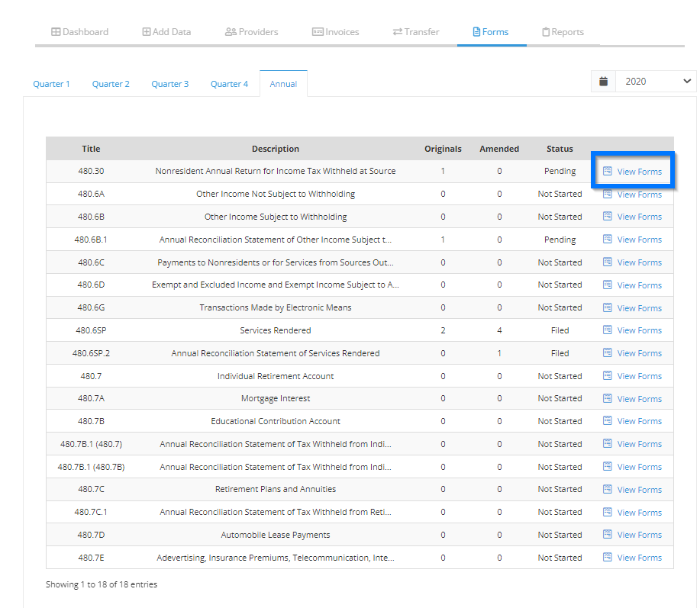700x608 pixels.
Task: Click form icon in the 480.6G row
Action: 607,307
